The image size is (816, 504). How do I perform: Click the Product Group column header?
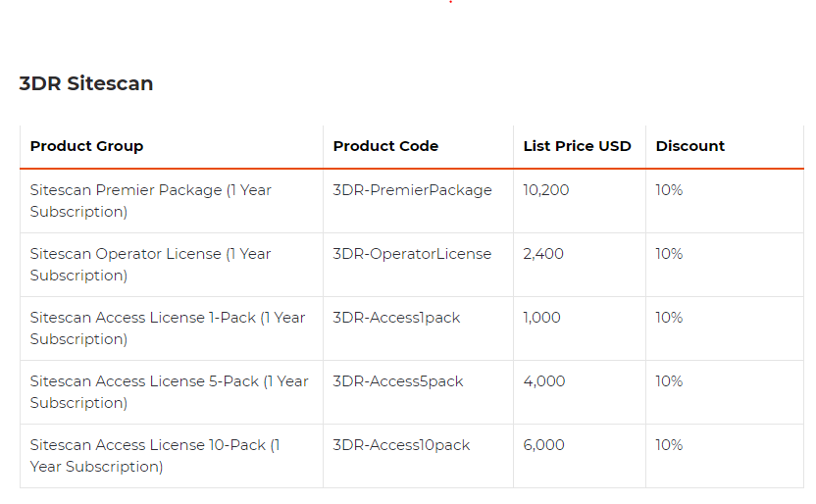click(86, 146)
